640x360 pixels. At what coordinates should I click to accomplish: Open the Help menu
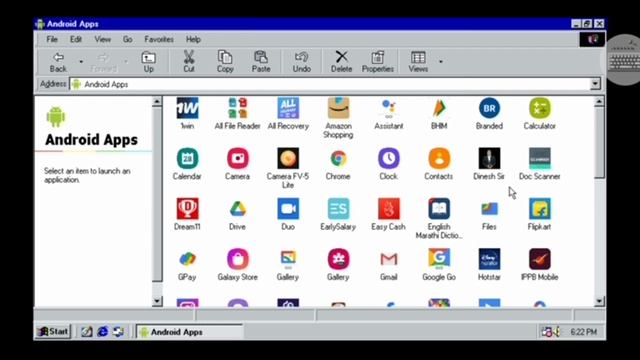193,40
